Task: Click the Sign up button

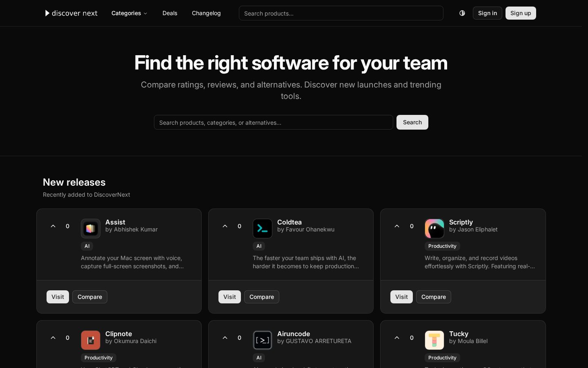Action: pos(521,13)
